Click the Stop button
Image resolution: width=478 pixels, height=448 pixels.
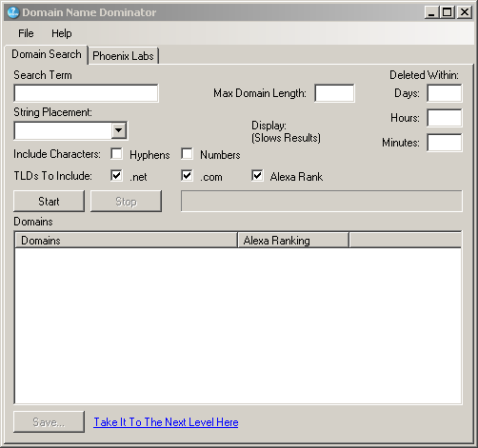[x=126, y=201]
